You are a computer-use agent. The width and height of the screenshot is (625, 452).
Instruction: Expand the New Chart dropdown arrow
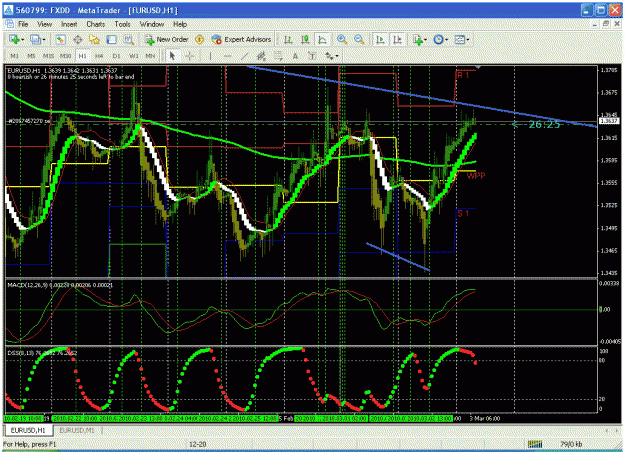22,39
